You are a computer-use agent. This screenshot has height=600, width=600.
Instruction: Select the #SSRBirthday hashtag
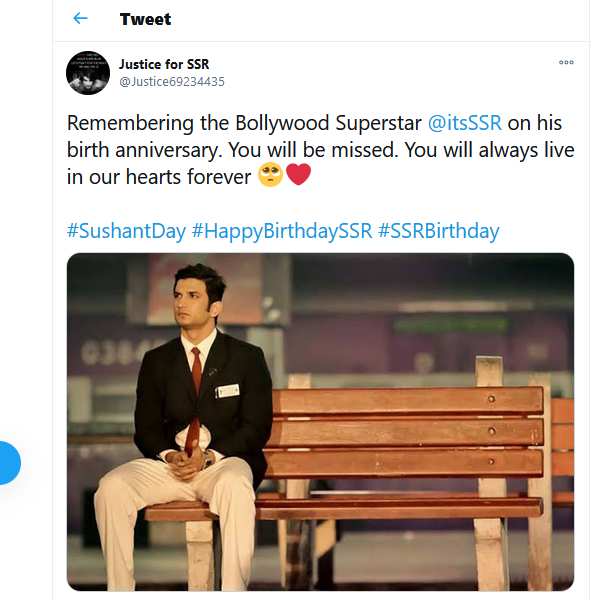click(438, 231)
